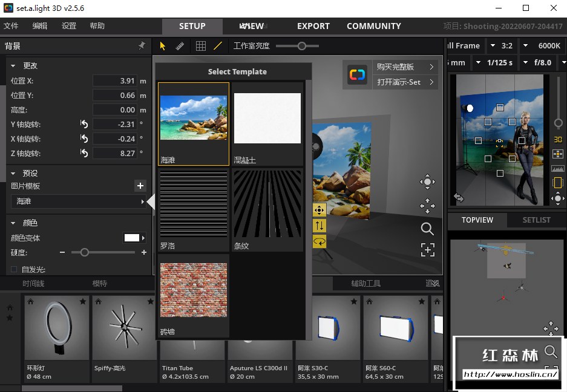Pin the 背景 panel
The image size is (567, 392).
point(142,45)
